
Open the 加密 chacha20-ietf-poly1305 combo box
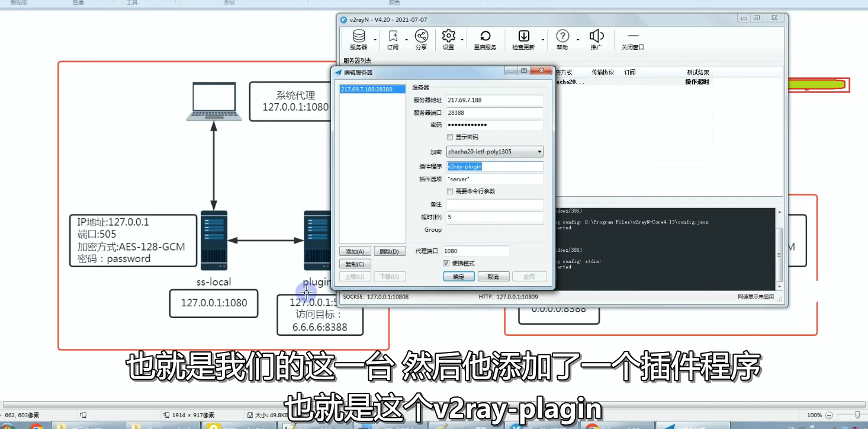tap(494, 152)
